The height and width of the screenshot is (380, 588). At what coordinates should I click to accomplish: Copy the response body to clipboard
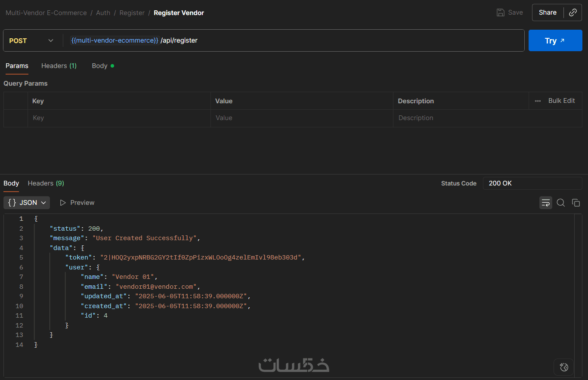pos(576,203)
